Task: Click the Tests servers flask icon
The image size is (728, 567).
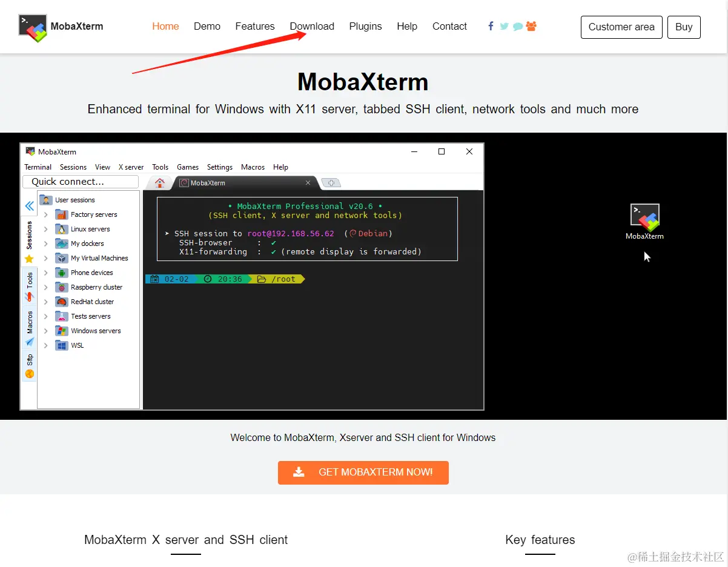Action: pyautogui.click(x=61, y=316)
